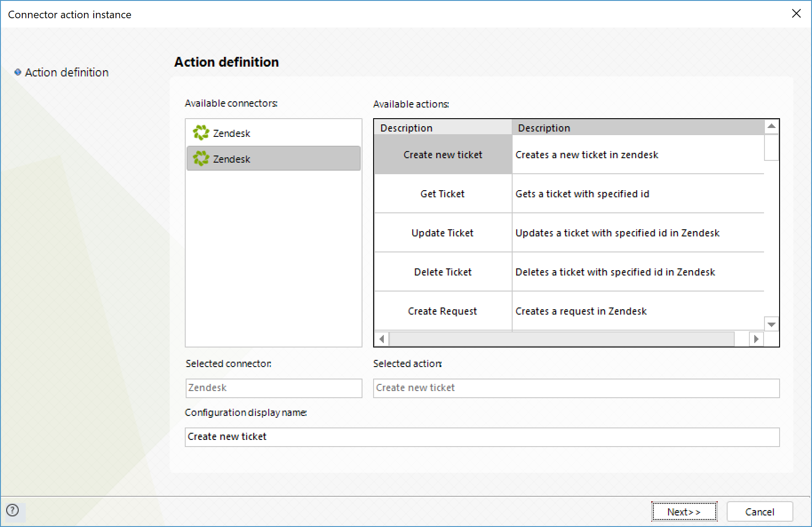812x527 pixels.
Task: Click 'Deletes a ticket with specified id' cell
Action: pos(638,272)
